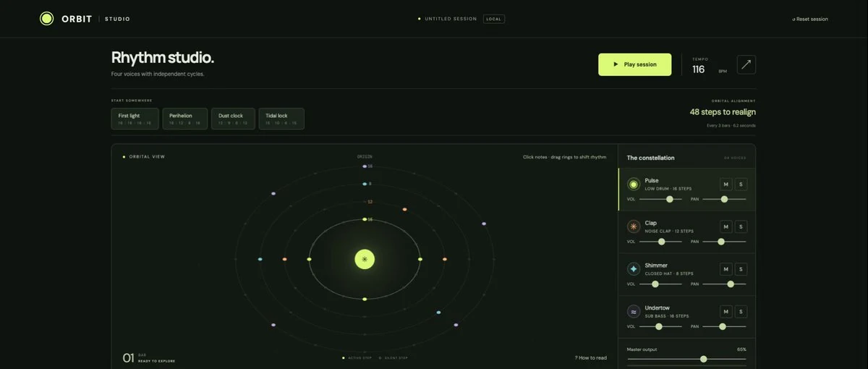
Task: Click the tempo value 116
Action: [x=698, y=69]
